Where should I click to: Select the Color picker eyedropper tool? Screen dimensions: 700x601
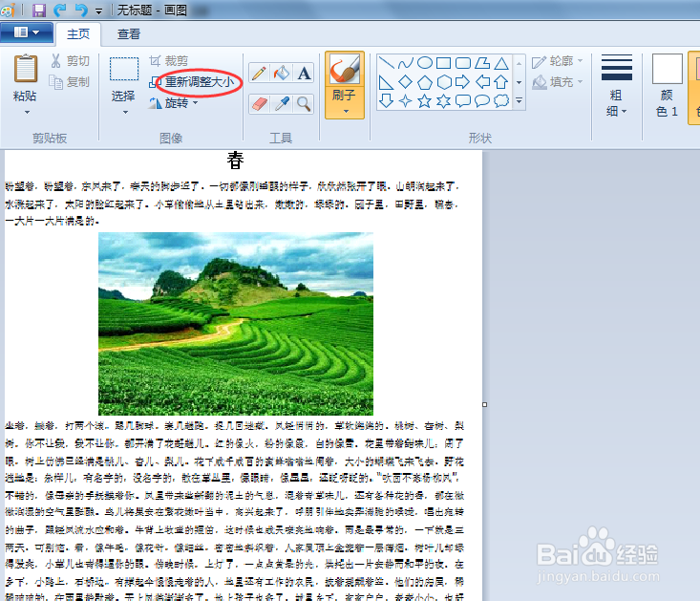click(x=282, y=104)
